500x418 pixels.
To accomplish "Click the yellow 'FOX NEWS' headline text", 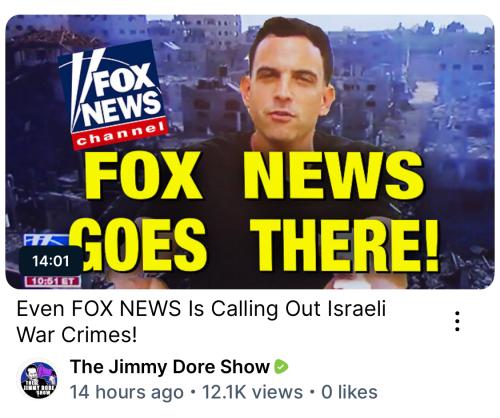I will coord(254,176).
